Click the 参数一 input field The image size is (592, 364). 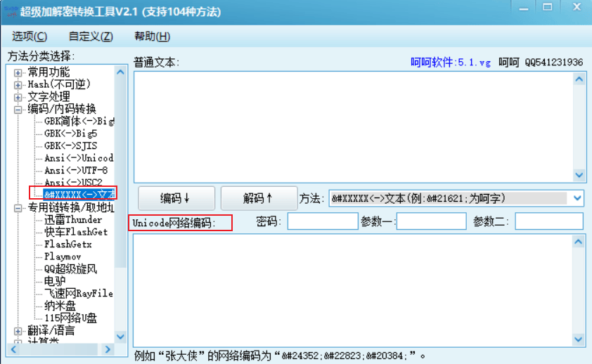[x=432, y=221]
